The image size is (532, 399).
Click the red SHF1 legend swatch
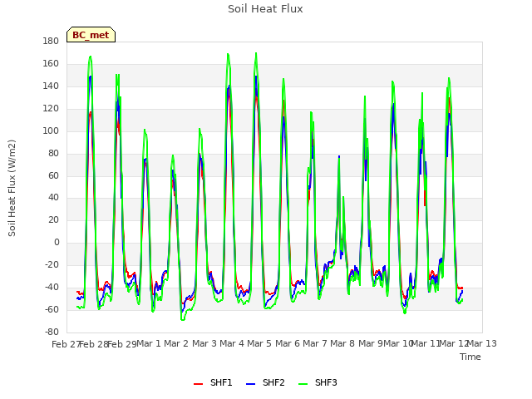coord(198,384)
